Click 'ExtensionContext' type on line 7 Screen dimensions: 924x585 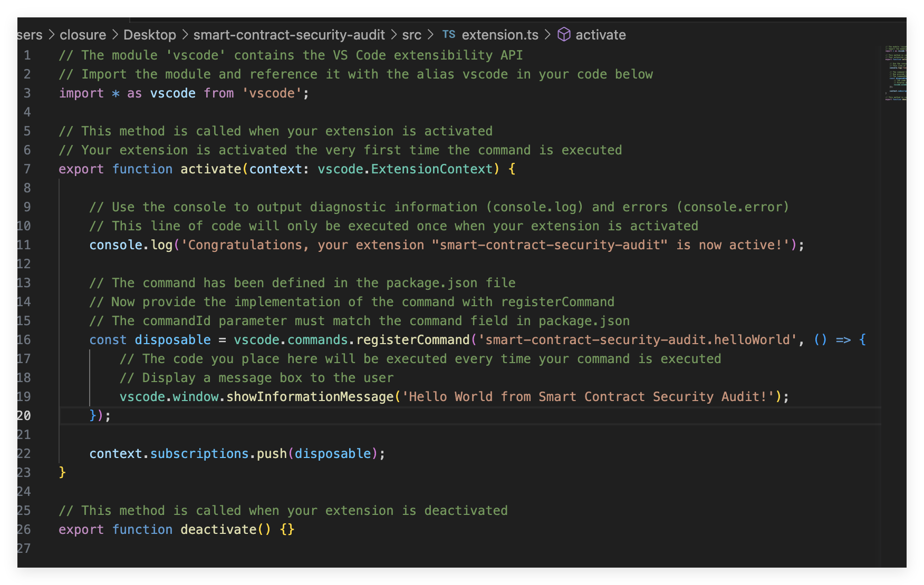[x=432, y=169]
